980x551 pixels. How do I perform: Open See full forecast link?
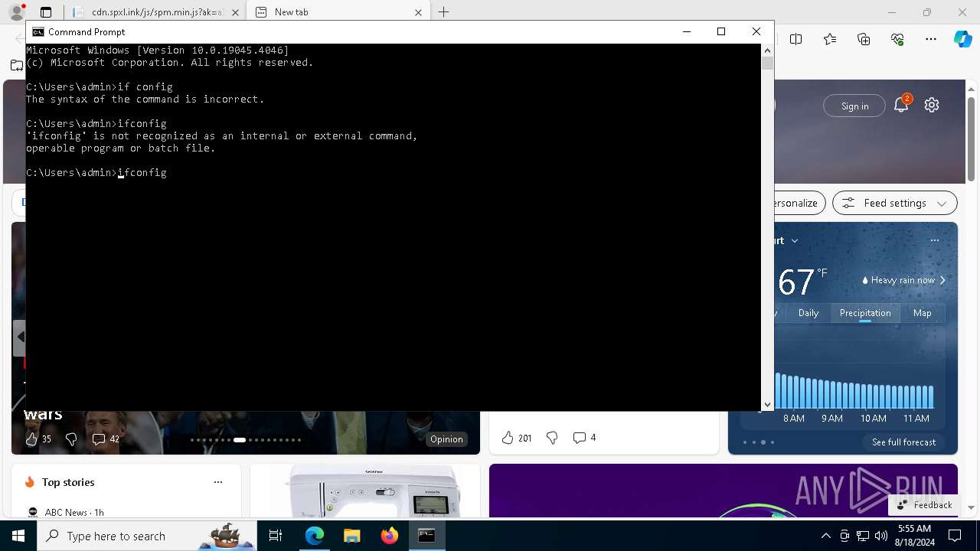point(903,442)
